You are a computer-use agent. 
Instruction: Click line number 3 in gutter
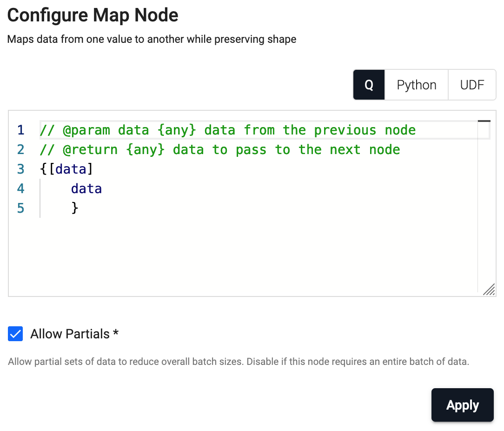point(20,169)
